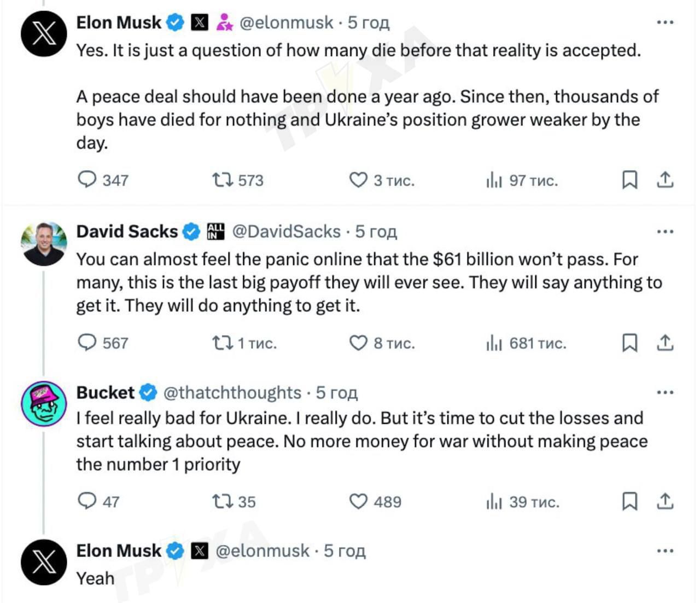Image resolution: width=700 pixels, height=603 pixels.
Task: Open more options on David Sacks' tweet
Action: [x=664, y=232]
